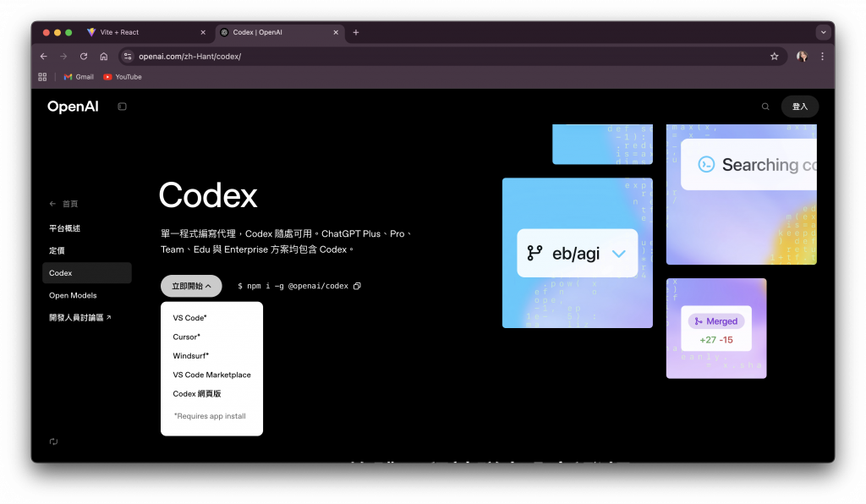Select Codex in the sidebar
Image resolution: width=866 pixels, height=504 pixels.
click(x=87, y=272)
